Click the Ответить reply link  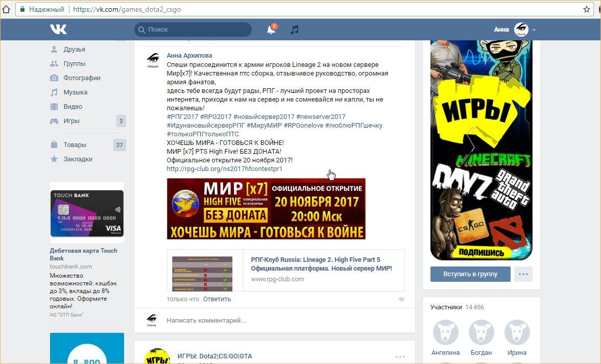coord(217,299)
